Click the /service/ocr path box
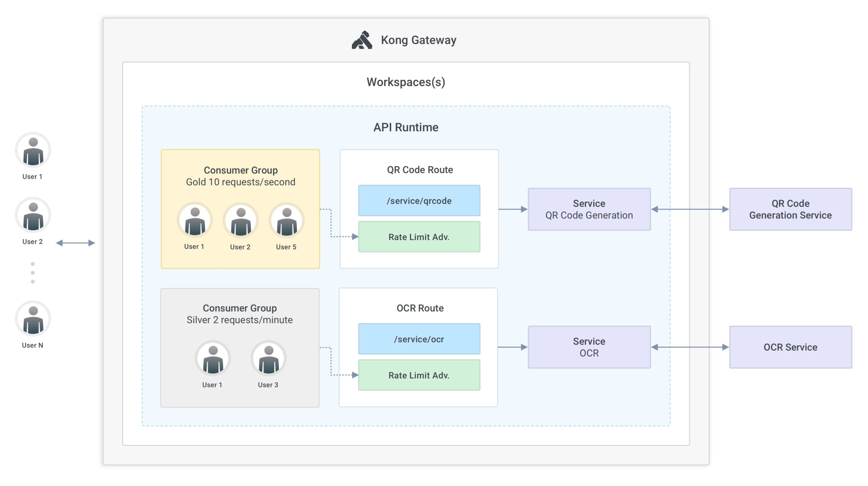The width and height of the screenshot is (868, 486). pos(419,339)
